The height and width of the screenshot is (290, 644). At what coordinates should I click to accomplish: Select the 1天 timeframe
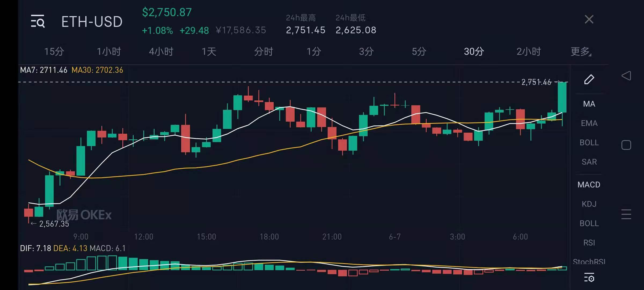coord(209,51)
